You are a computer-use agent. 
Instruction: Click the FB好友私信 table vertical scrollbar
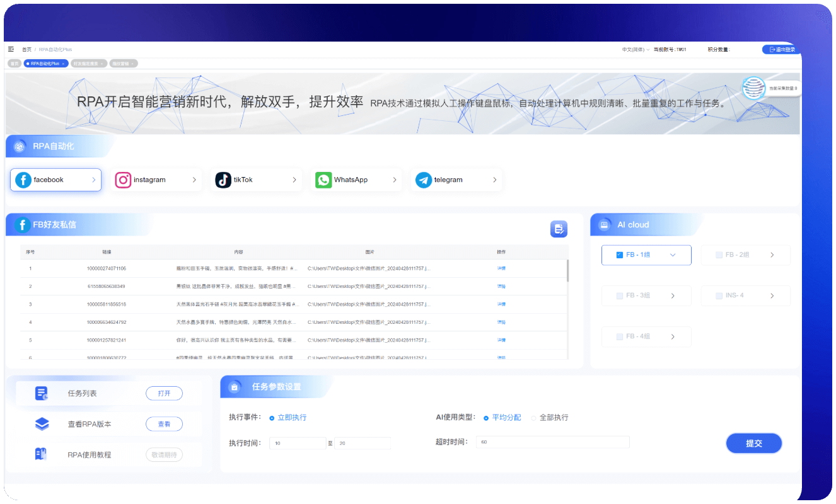[x=567, y=271]
